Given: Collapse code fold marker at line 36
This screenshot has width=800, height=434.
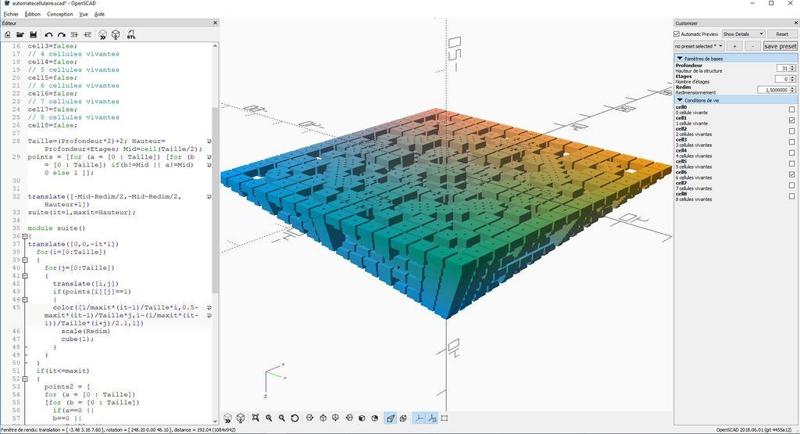Looking at the screenshot, I should pyautogui.click(x=24, y=236).
